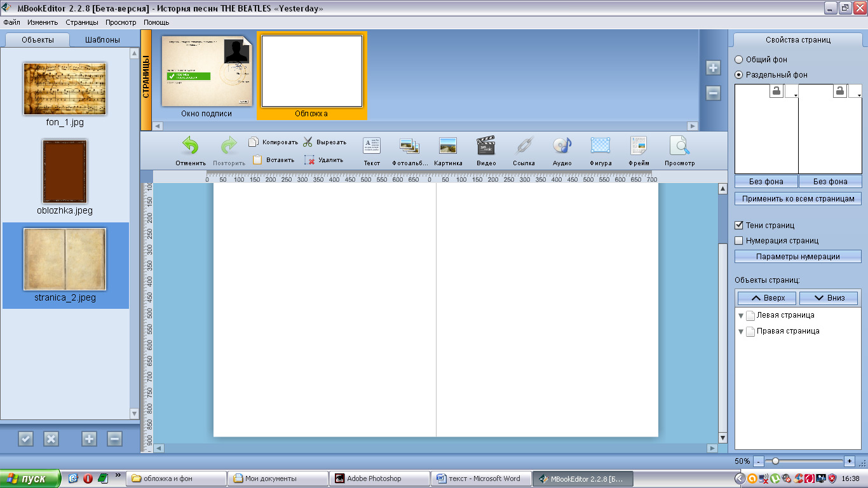This screenshot has height=488, width=868.
Task: Open the Просмотр menu in the menu bar
Action: [x=121, y=22]
